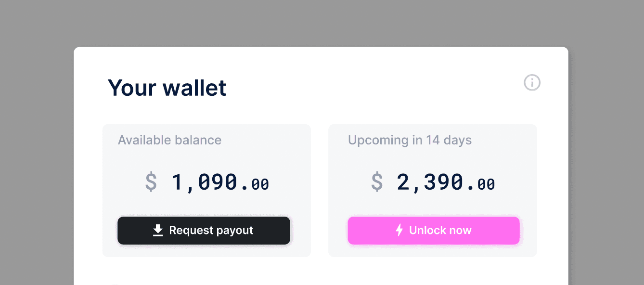
Task: Click the download arrow icon on Request payout
Action: pyautogui.click(x=158, y=231)
